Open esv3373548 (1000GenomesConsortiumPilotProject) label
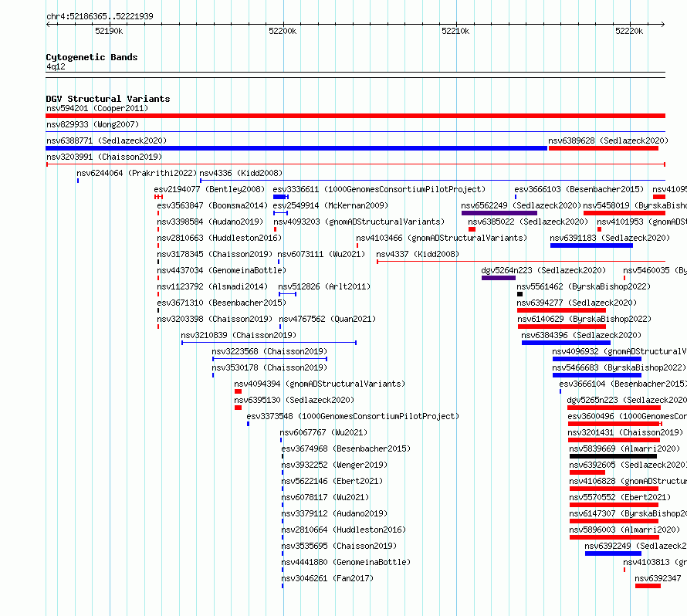 [353, 416]
